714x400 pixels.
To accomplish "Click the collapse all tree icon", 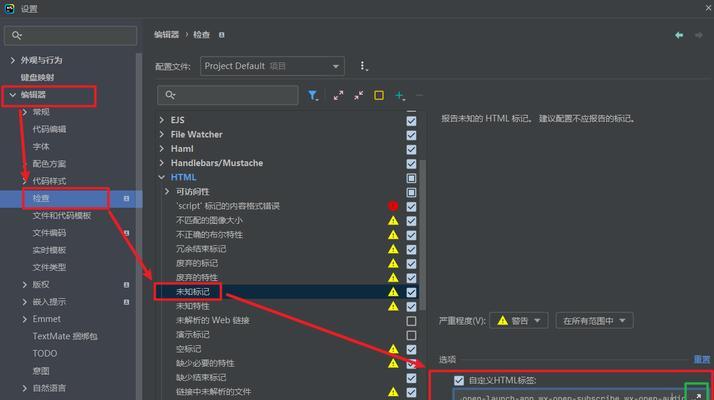I will click(x=359, y=95).
